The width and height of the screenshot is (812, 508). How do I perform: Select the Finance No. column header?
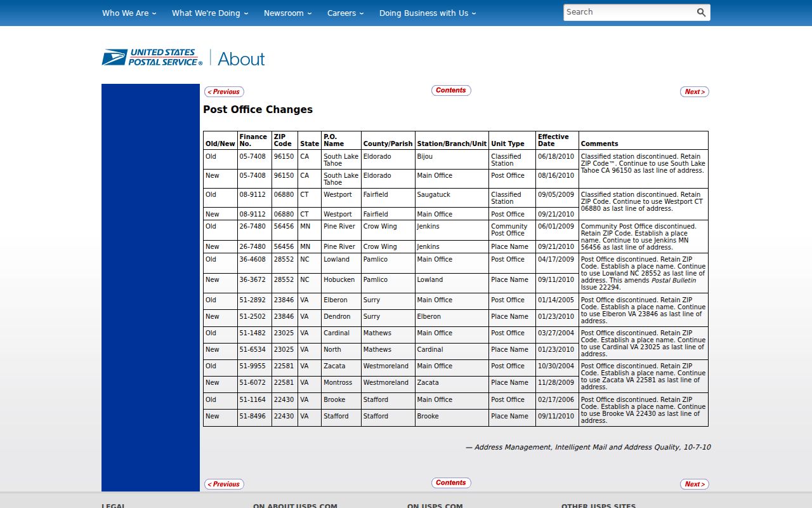coord(254,140)
